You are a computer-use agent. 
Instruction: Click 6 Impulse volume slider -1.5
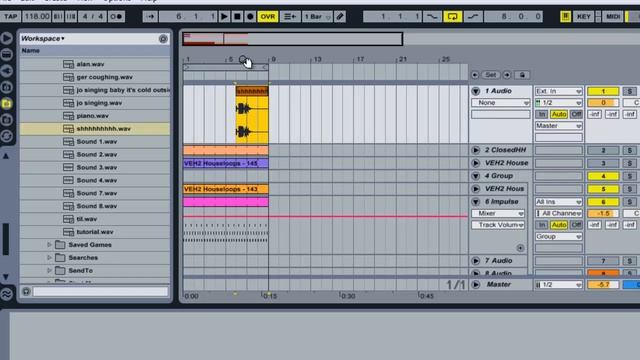tap(603, 213)
